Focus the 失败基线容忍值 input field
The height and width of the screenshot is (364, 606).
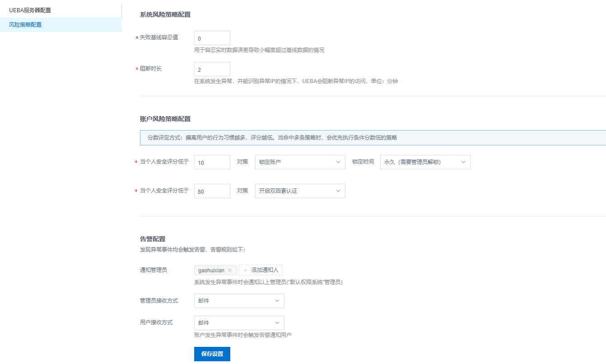[212, 38]
